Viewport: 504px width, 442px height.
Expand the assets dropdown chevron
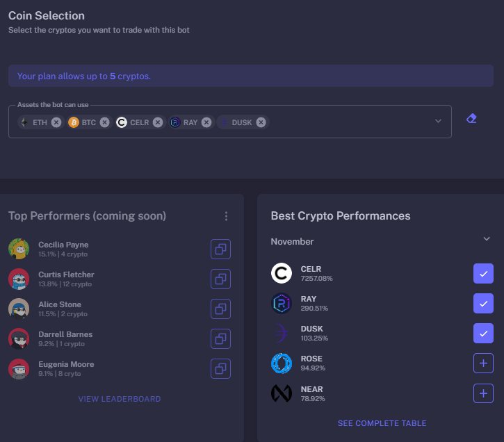438,121
